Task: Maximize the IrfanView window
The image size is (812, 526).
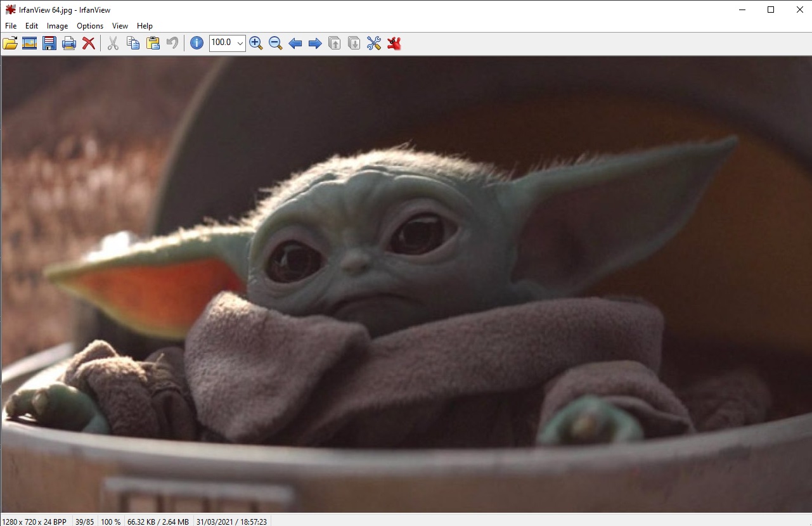Action: click(771, 10)
